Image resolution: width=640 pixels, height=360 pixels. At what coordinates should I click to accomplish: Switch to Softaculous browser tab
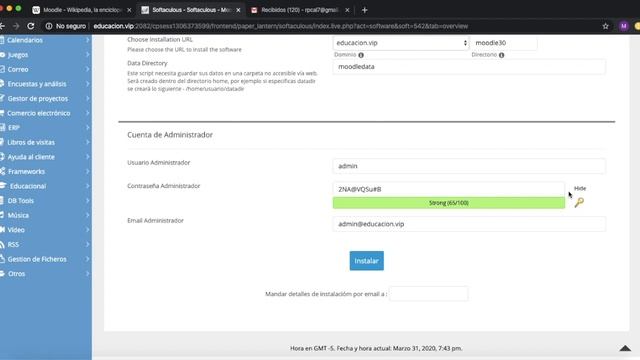pyautogui.click(x=191, y=10)
